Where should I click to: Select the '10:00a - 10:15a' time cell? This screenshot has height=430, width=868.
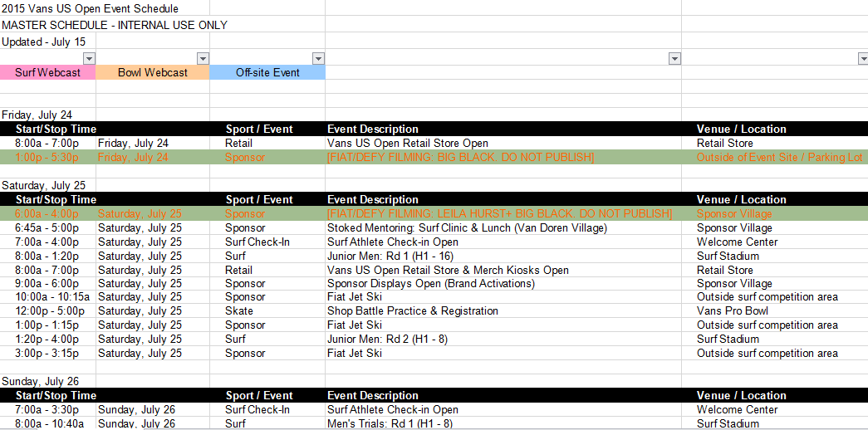(52, 297)
